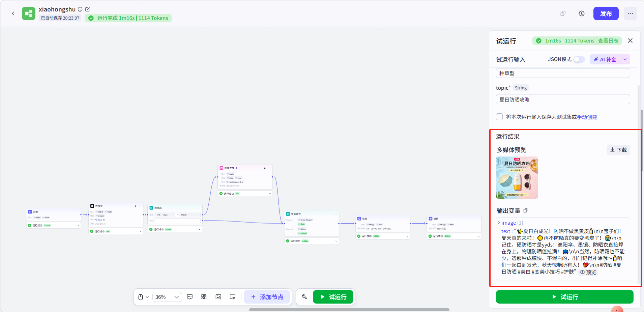Open the comment icon in bottom toolbar
This screenshot has height=312, width=644.
pyautogui.click(x=190, y=297)
